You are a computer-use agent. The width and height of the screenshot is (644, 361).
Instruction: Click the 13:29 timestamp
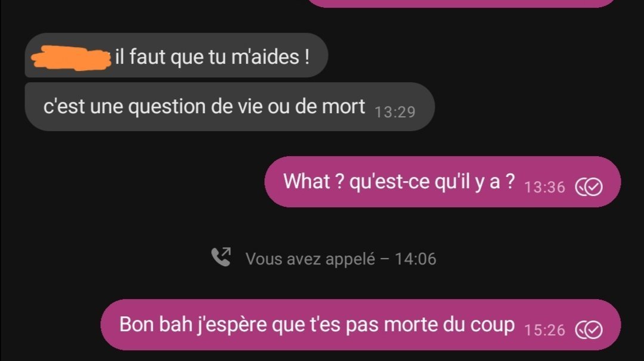click(x=395, y=112)
